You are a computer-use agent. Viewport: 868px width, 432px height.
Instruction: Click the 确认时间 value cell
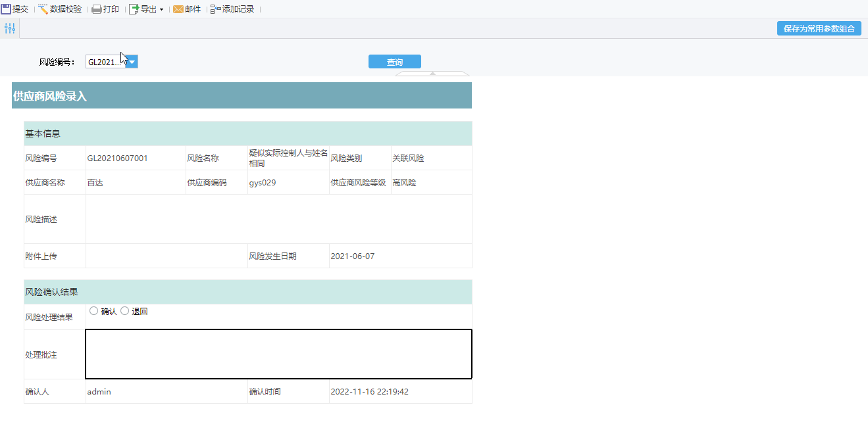(x=400, y=392)
